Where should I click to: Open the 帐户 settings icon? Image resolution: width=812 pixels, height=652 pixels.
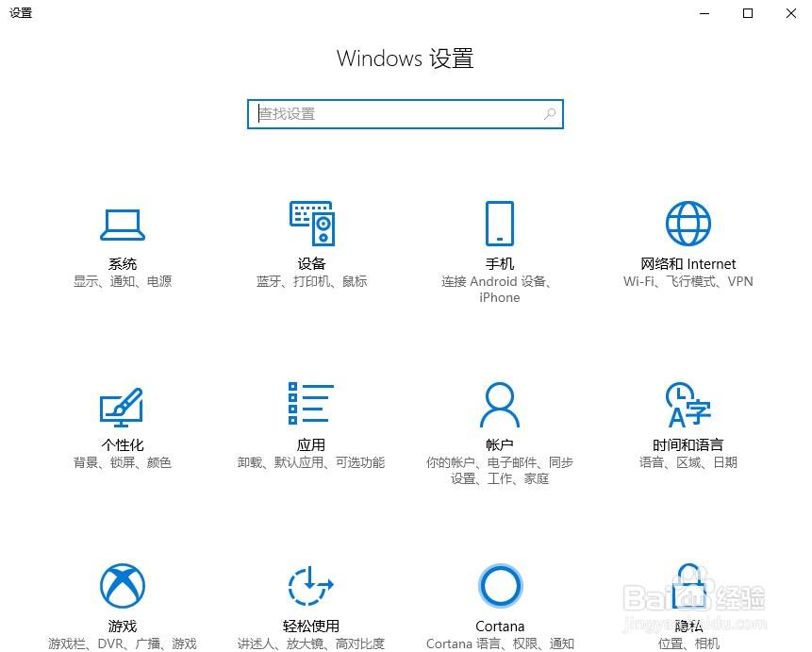pyautogui.click(x=500, y=404)
